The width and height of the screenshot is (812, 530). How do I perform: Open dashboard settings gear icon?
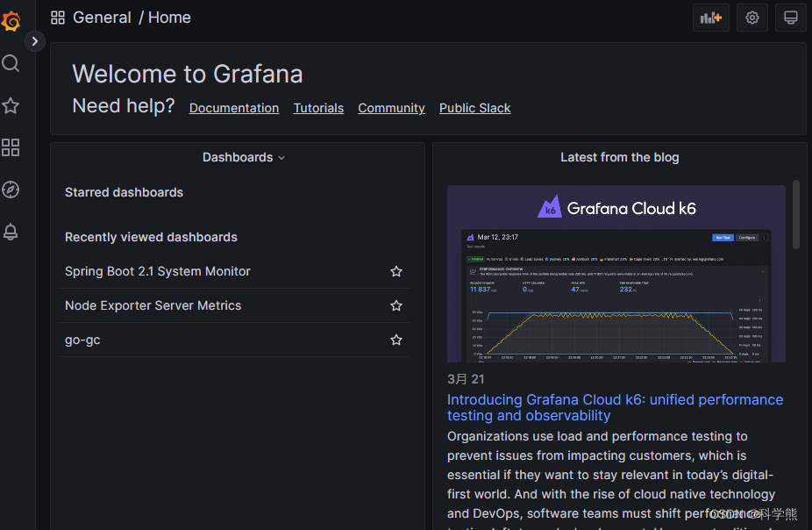751,18
